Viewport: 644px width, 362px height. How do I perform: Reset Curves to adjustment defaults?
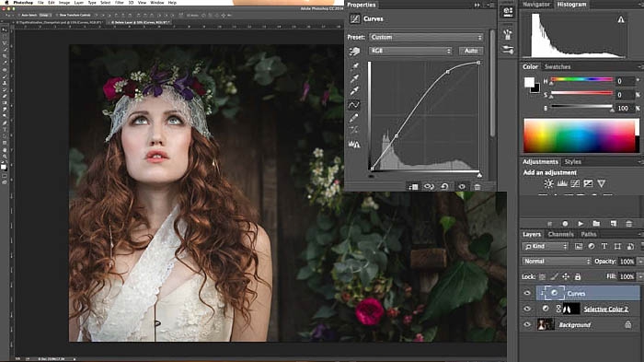coord(444,187)
